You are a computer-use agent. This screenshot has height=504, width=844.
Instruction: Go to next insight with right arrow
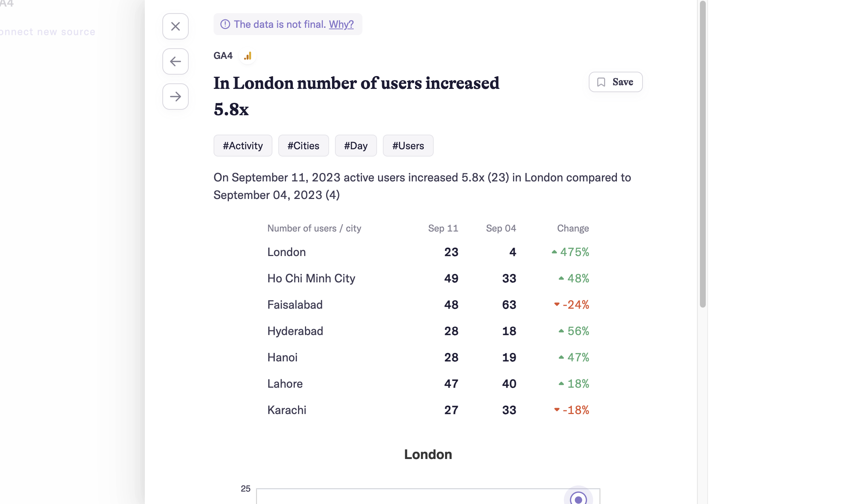click(176, 97)
